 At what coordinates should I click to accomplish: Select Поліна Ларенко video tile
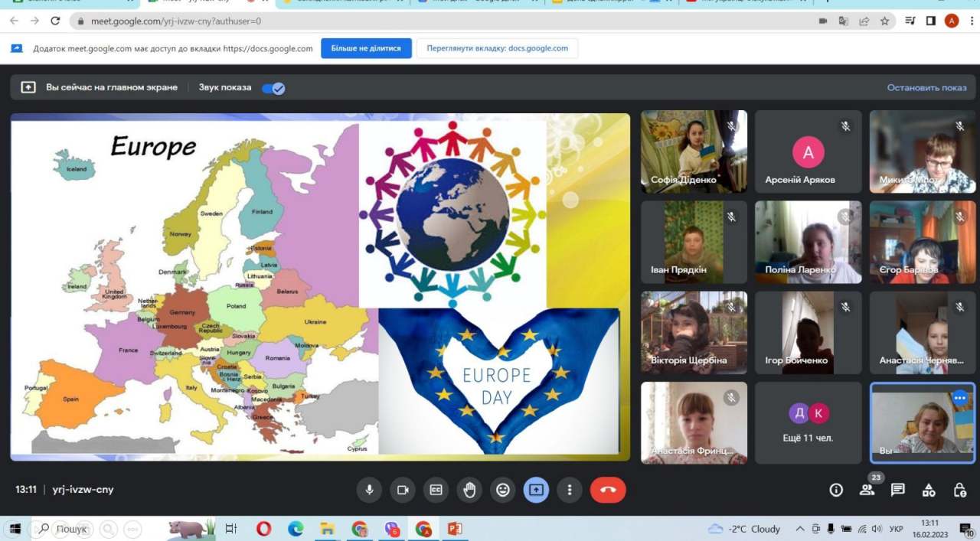click(808, 242)
